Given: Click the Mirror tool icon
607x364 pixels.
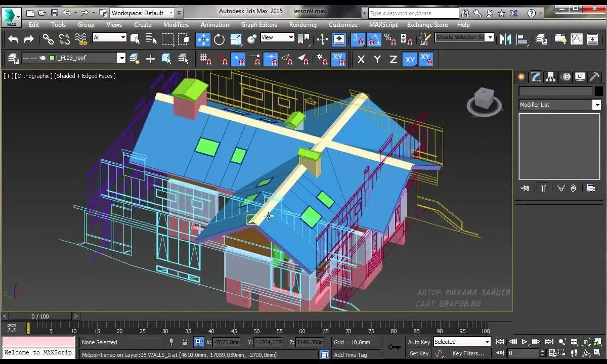Looking at the screenshot, I should [x=505, y=39].
